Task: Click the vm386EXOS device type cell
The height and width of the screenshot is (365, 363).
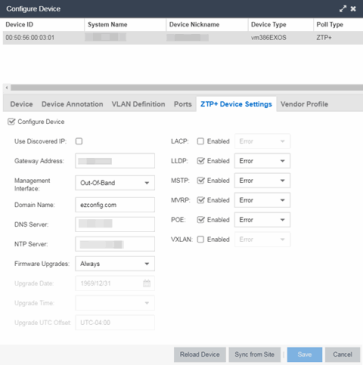Action: pyautogui.click(x=281, y=38)
